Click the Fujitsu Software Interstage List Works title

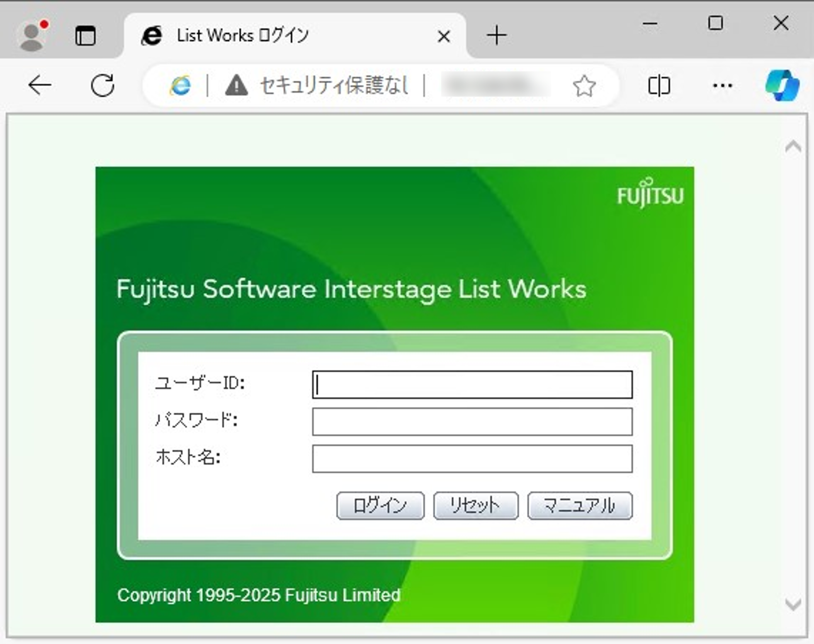click(x=352, y=289)
